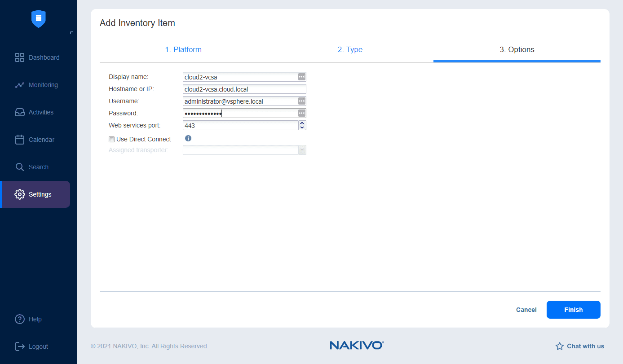Open the Chat with us link
This screenshot has width=623, height=364.
click(585, 346)
